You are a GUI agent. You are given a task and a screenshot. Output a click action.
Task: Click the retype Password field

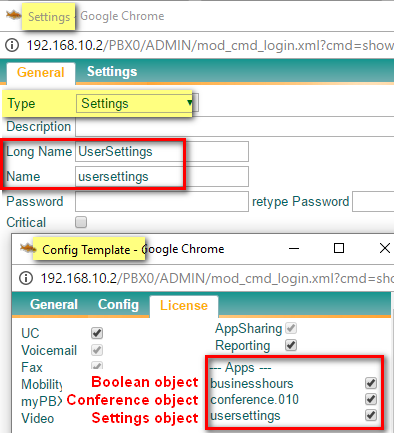coord(373,202)
